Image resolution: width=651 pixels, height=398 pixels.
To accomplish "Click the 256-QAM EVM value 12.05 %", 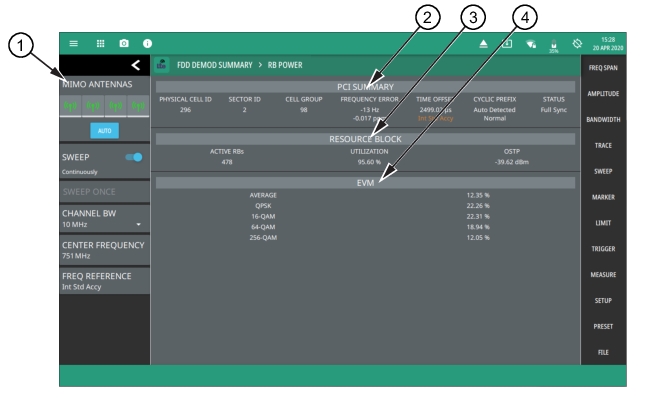I will pyautogui.click(x=478, y=237).
